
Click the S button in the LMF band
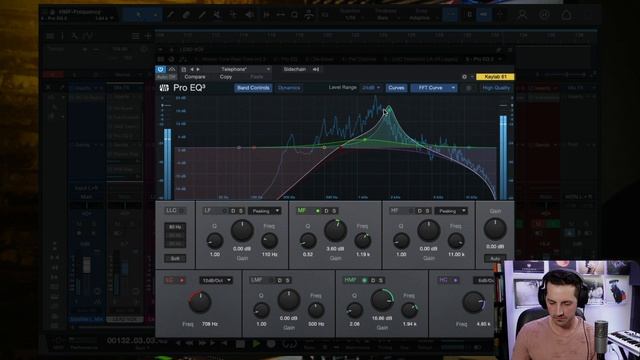tap(287, 280)
